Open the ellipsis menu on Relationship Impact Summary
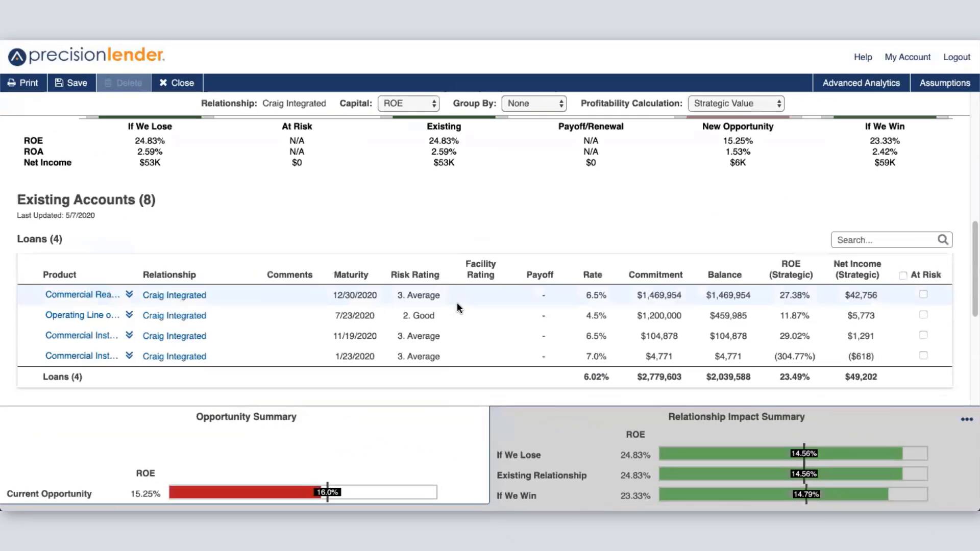980x551 pixels. point(967,419)
